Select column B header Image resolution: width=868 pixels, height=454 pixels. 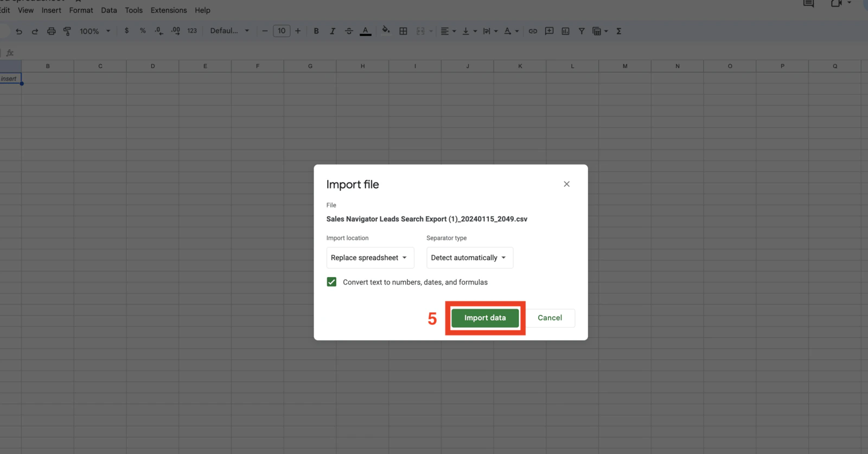pos(48,66)
